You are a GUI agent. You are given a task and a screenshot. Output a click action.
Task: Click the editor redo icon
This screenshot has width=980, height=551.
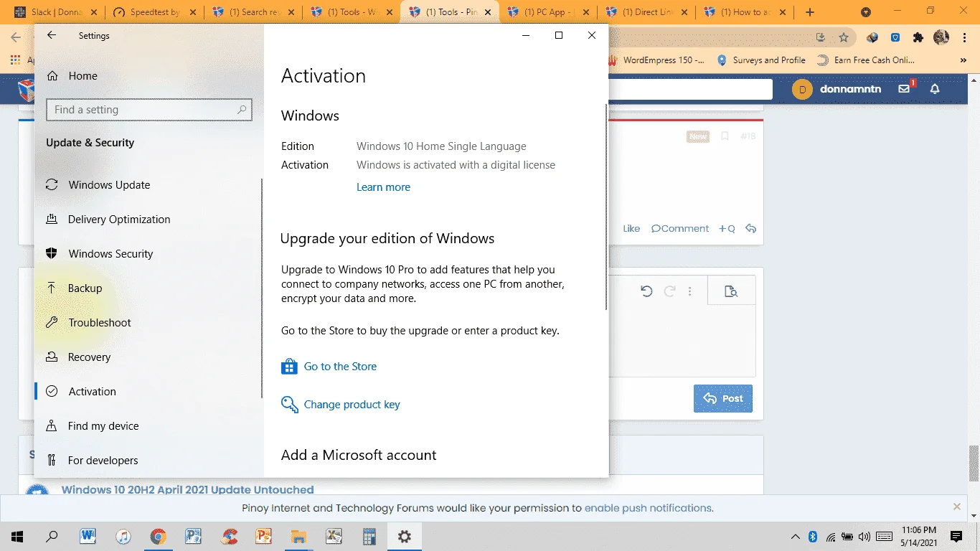[x=669, y=291]
